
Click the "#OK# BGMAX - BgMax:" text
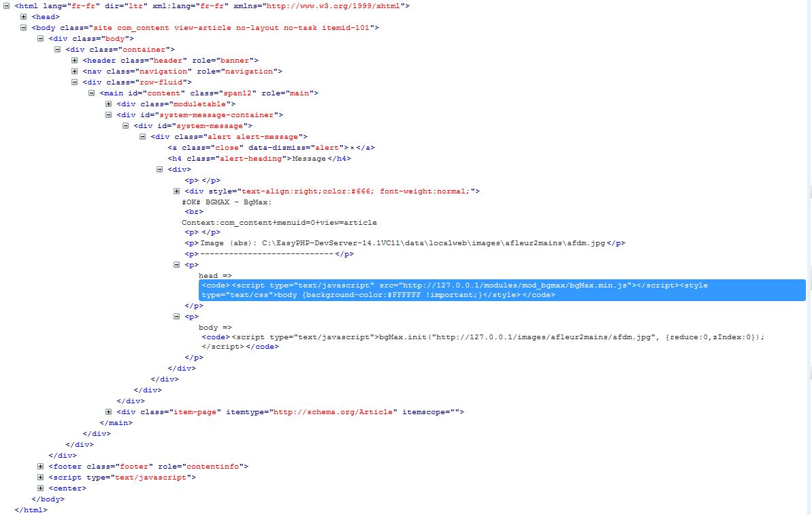point(227,202)
